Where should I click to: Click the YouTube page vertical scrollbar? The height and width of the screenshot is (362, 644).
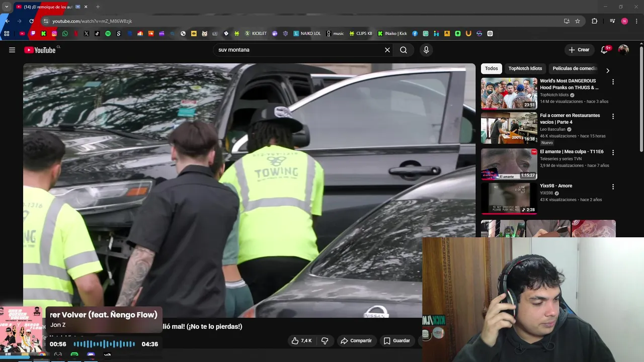[641, 98]
